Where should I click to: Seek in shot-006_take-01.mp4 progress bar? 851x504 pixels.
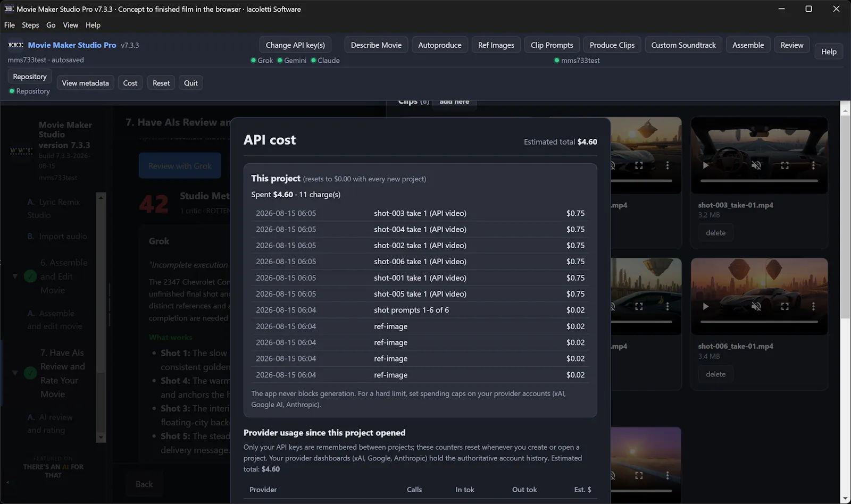(x=759, y=322)
